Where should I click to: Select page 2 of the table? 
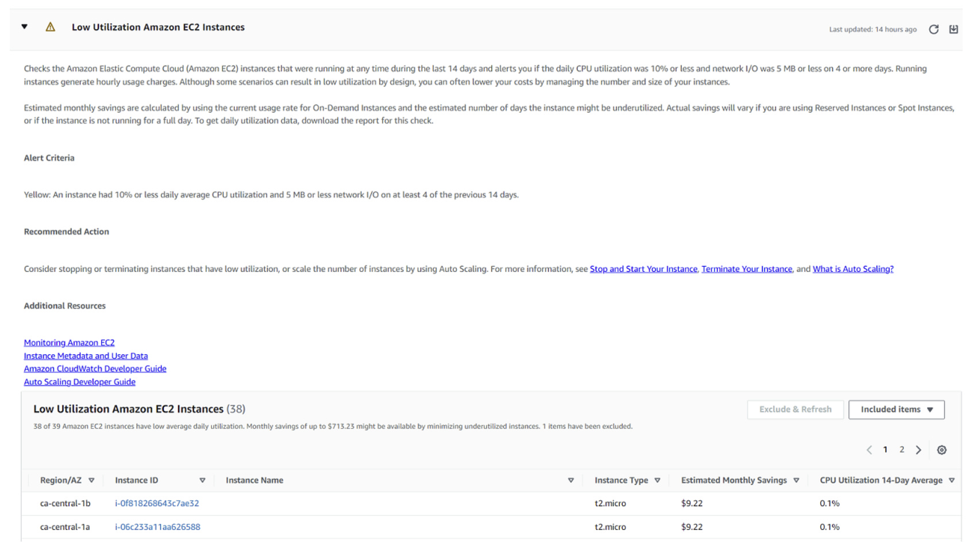(x=902, y=450)
